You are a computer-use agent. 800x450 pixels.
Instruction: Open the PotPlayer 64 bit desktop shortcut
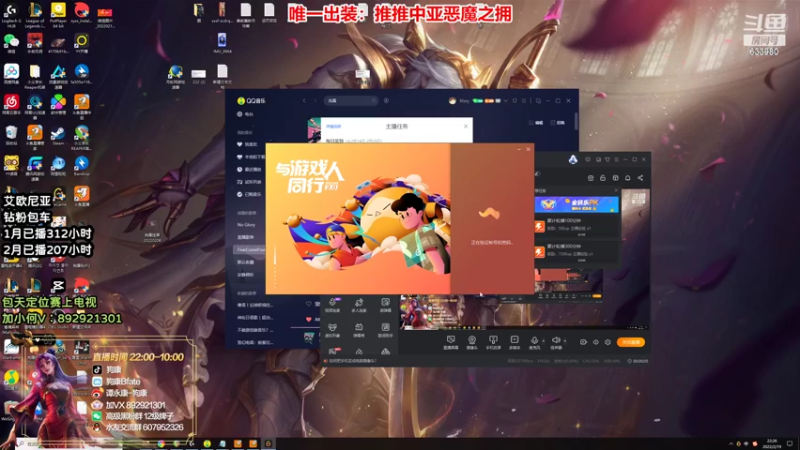(x=58, y=15)
